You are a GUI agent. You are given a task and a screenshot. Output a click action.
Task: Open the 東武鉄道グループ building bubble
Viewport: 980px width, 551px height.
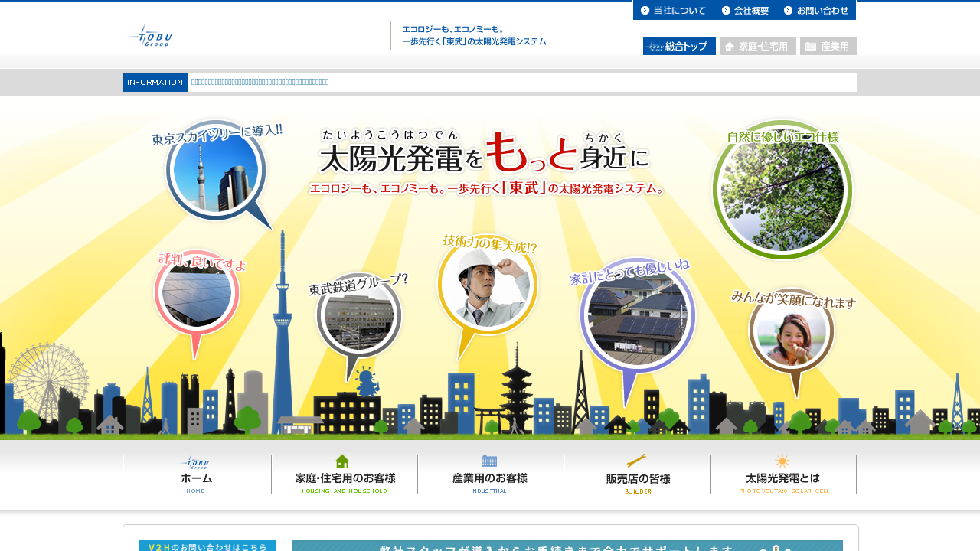tap(358, 315)
